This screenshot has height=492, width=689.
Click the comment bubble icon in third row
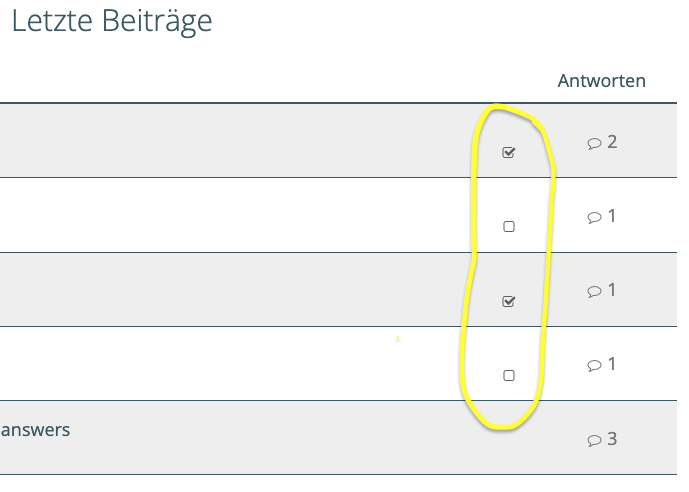(594, 291)
